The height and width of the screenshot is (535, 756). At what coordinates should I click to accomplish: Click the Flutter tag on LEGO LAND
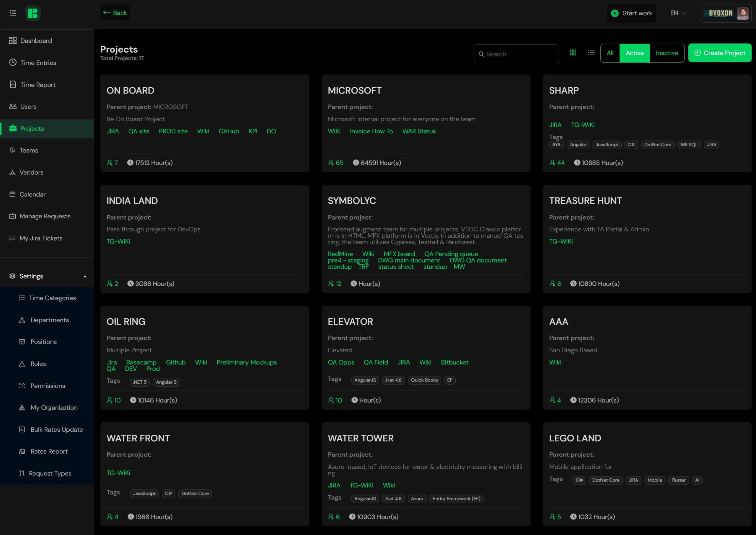[x=678, y=480]
